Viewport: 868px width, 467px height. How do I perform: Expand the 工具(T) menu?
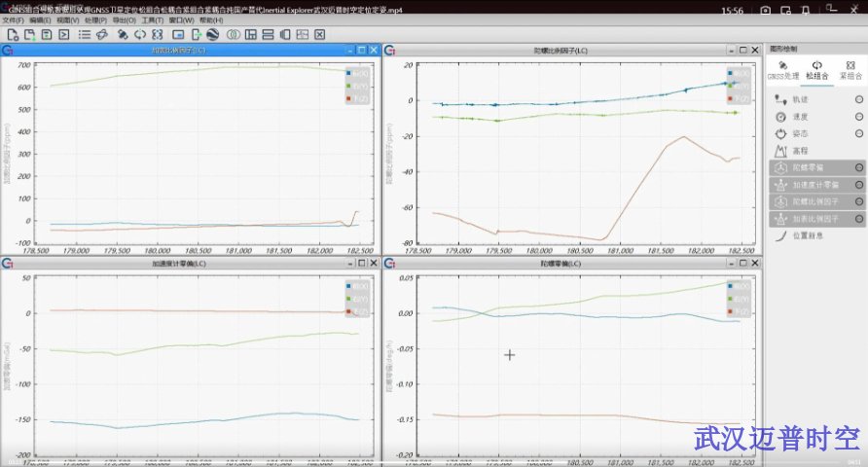click(153, 20)
